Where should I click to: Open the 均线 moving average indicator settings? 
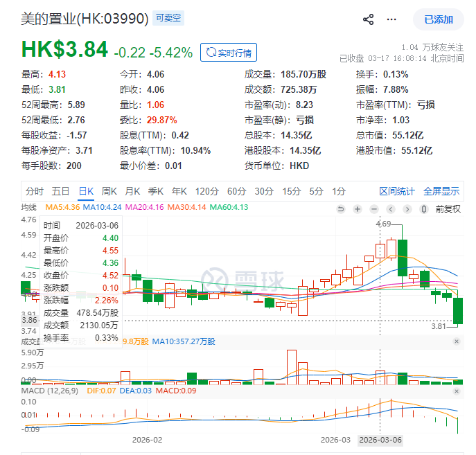click(29, 207)
